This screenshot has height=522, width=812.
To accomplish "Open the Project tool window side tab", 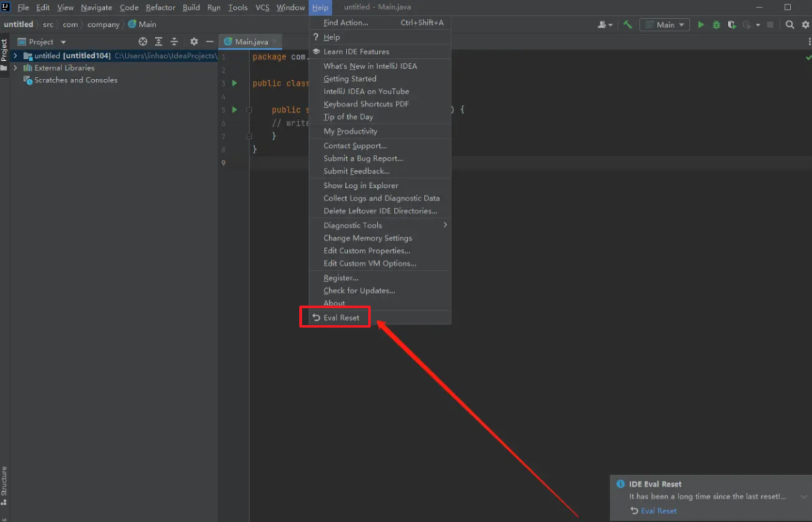I will 4,55.
